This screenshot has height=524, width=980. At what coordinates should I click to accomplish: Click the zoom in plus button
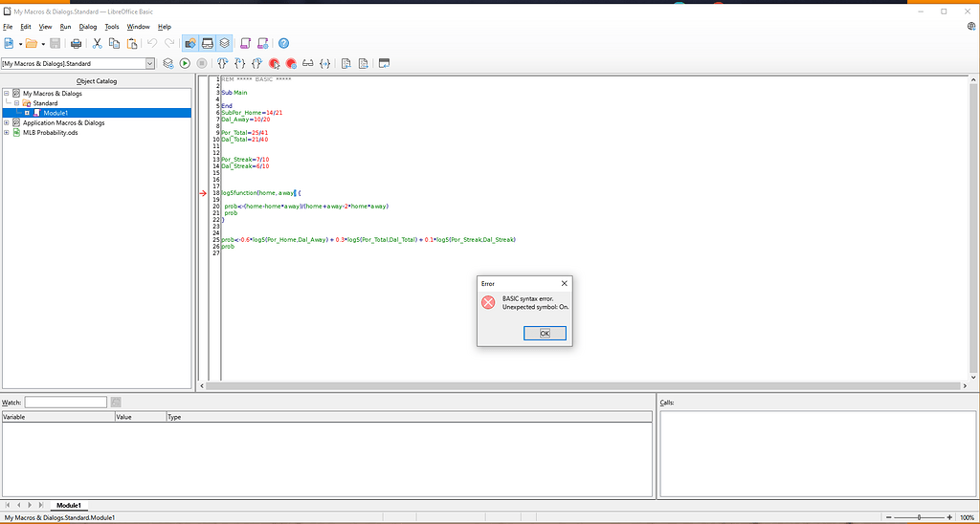949,517
